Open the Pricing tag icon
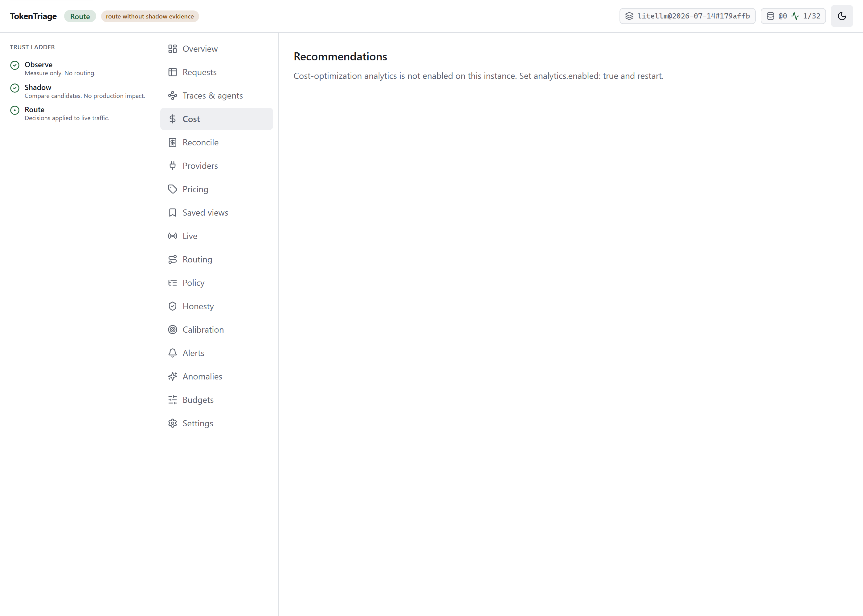863x616 pixels. [x=172, y=189]
